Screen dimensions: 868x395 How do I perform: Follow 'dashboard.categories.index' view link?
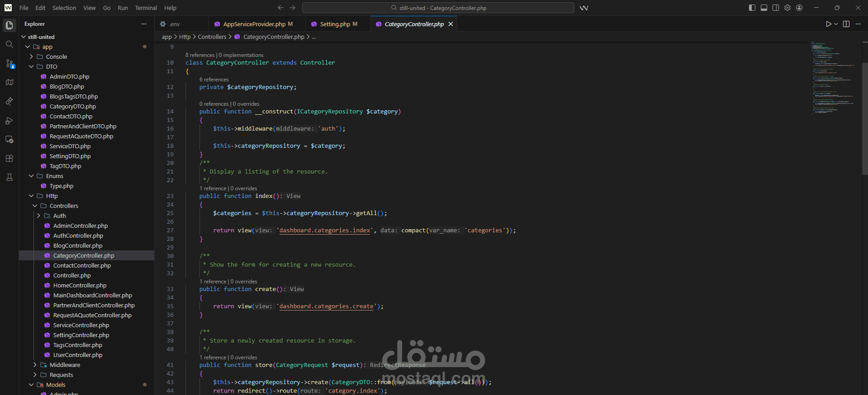pyautogui.click(x=325, y=230)
